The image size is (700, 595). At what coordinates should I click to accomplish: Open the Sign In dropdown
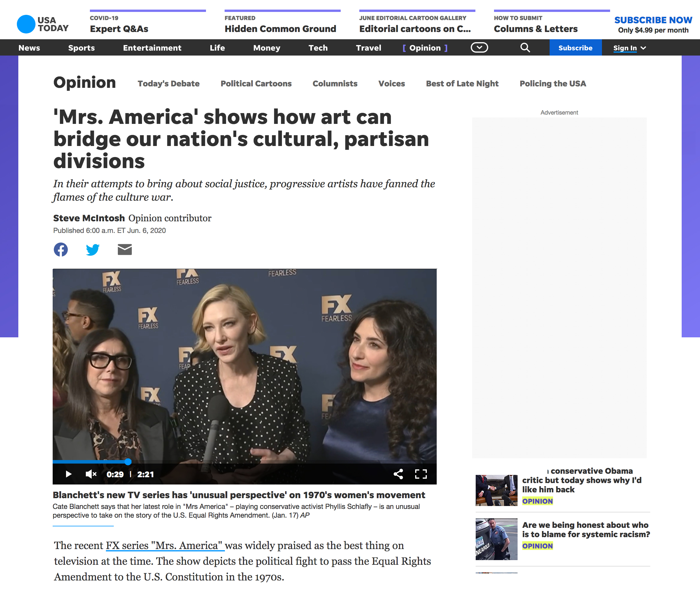(630, 48)
